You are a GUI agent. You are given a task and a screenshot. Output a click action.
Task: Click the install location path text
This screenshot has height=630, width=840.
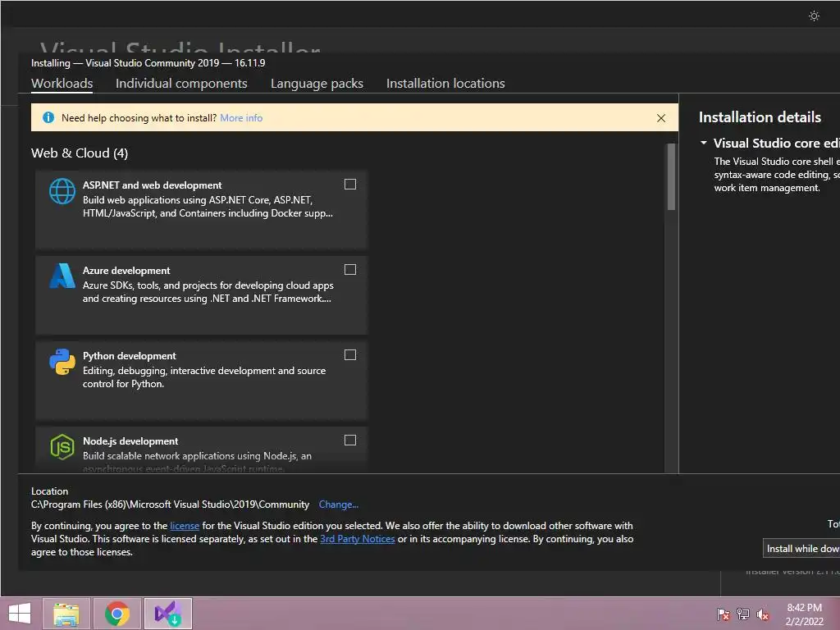coord(170,504)
